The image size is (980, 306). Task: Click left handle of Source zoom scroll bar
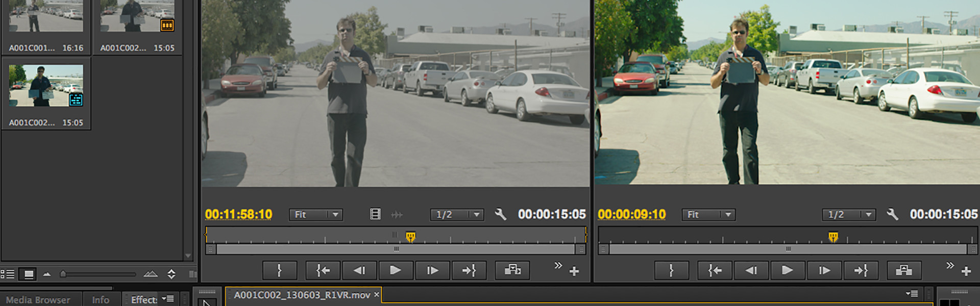pos(210,249)
